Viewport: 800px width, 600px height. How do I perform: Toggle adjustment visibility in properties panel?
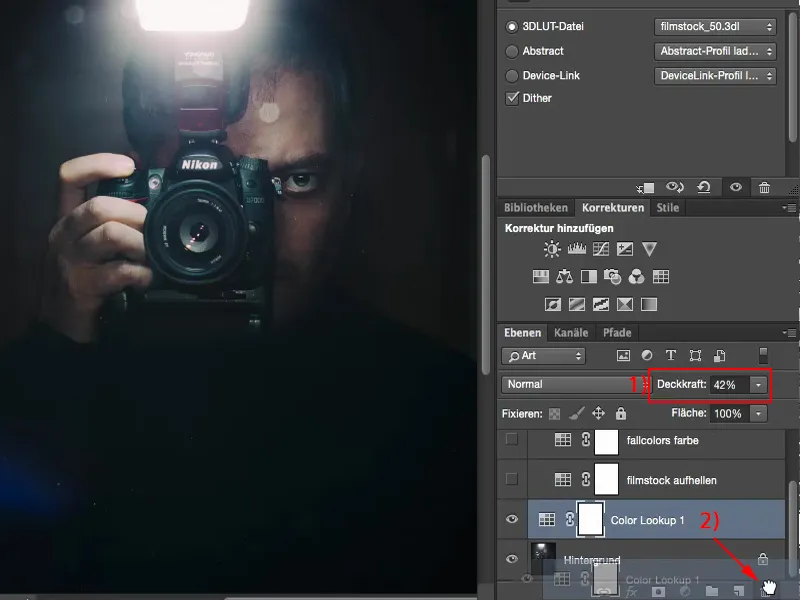736,187
